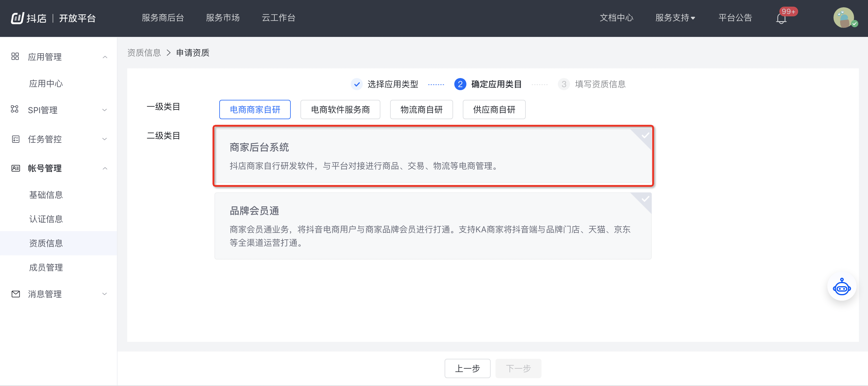Viewport: 868px width, 386px height.
Task: Click the 99+ notification badge
Action: tap(788, 11)
